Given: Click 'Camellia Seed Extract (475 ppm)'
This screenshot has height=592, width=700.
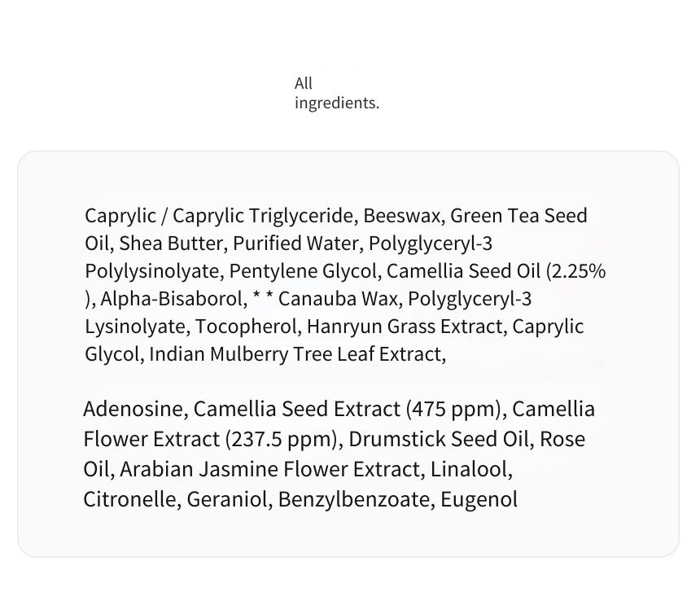Looking at the screenshot, I should [x=348, y=410].
